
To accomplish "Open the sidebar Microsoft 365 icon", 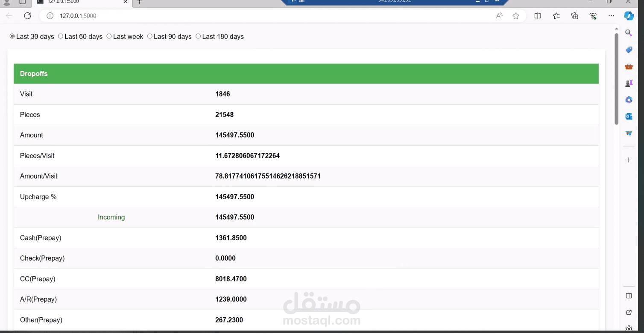I will pyautogui.click(x=629, y=100).
